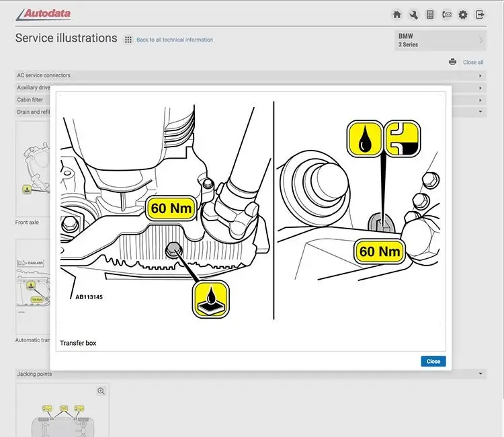Print using the printer icon
Screen dimensions: 504x437
tap(453, 62)
